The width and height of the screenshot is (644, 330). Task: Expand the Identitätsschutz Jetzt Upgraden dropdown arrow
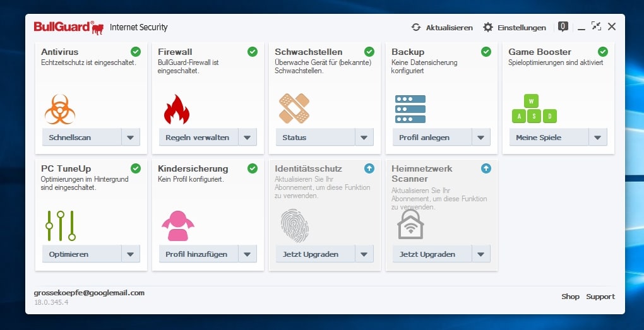coord(364,254)
